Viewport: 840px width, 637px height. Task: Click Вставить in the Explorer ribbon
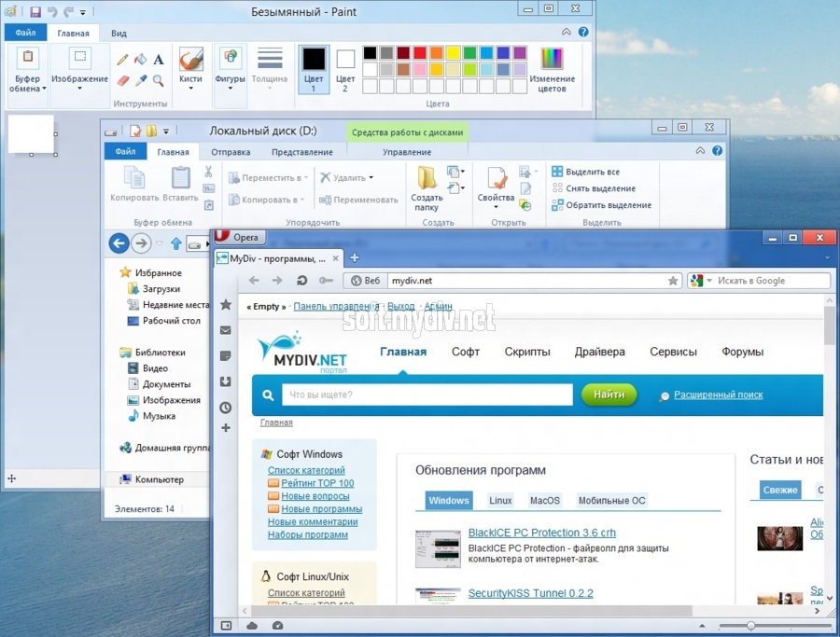click(180, 184)
